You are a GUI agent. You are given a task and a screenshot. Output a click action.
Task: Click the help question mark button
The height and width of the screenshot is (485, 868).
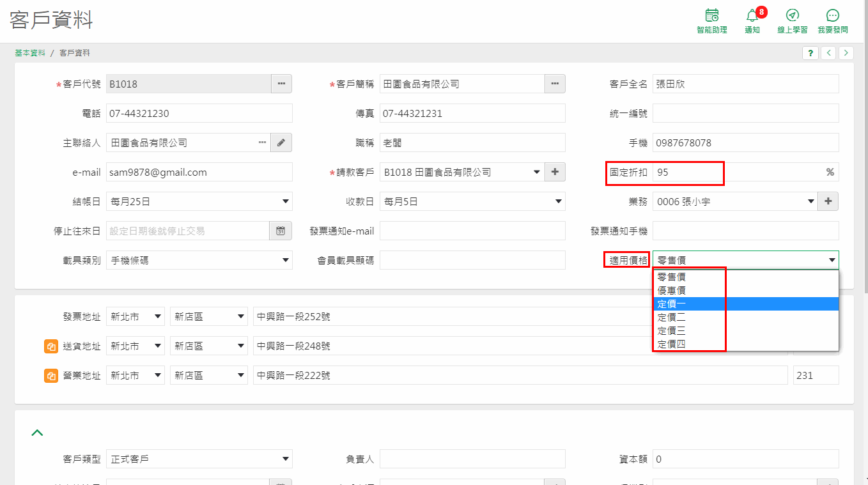click(x=810, y=53)
